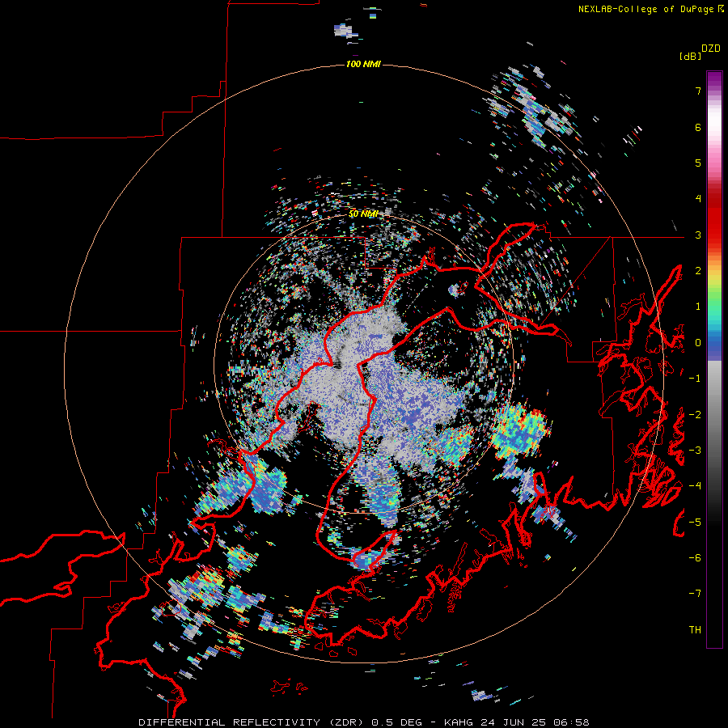Click the 4 tick label on the scale

tap(698, 199)
